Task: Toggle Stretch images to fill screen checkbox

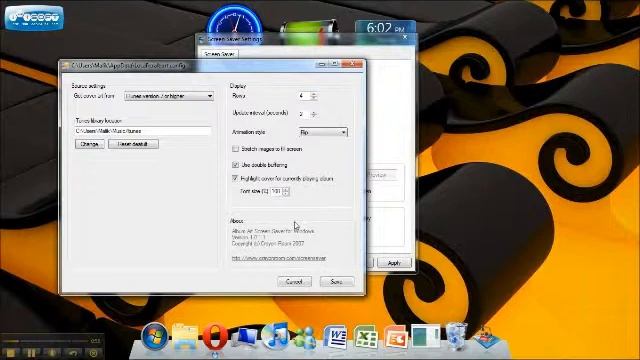Action: [236, 149]
